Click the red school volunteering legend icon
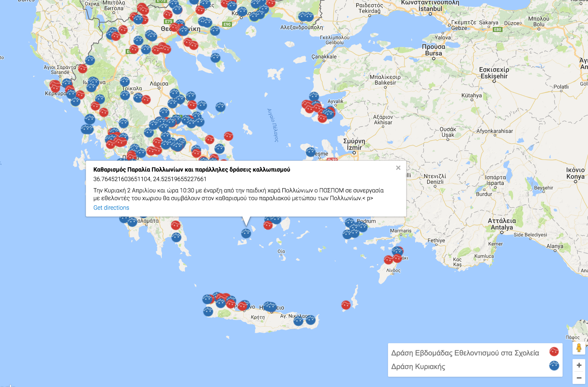This screenshot has width=588, height=387. click(x=554, y=352)
